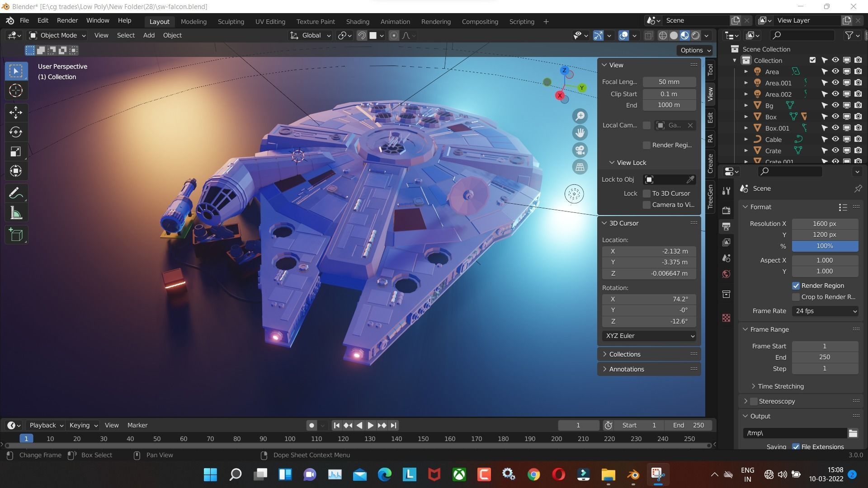Switch to wireframe viewport shading
868x488 pixels.
click(663, 36)
